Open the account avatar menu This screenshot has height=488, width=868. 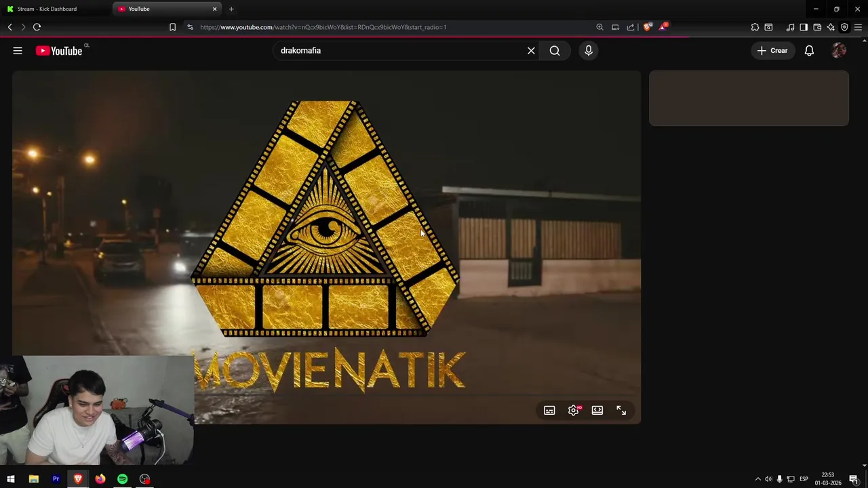point(839,51)
